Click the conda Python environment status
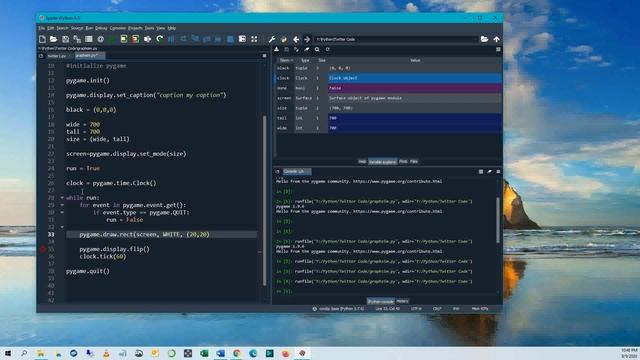Viewport: 640px width, 360px height. (x=338, y=309)
